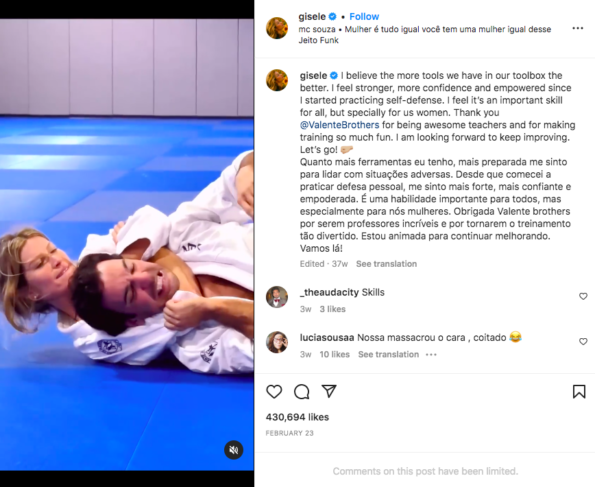View the 430,694 likes list
This screenshot has height=487, width=595.
[x=297, y=417]
